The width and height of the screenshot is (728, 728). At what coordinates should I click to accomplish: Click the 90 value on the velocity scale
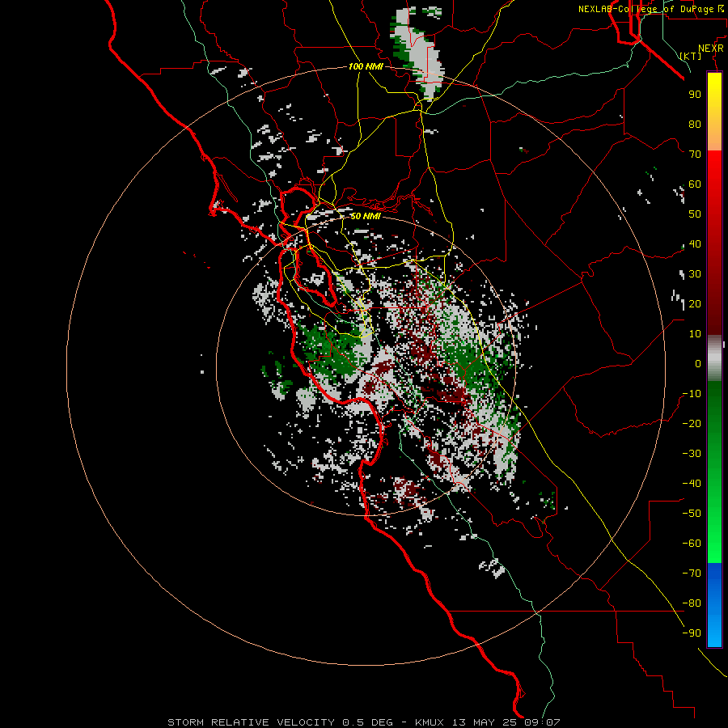tap(695, 95)
